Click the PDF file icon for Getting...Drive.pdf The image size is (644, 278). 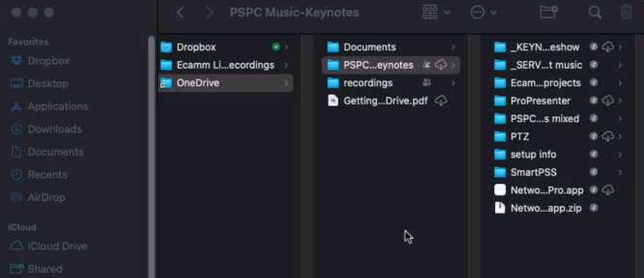click(333, 100)
